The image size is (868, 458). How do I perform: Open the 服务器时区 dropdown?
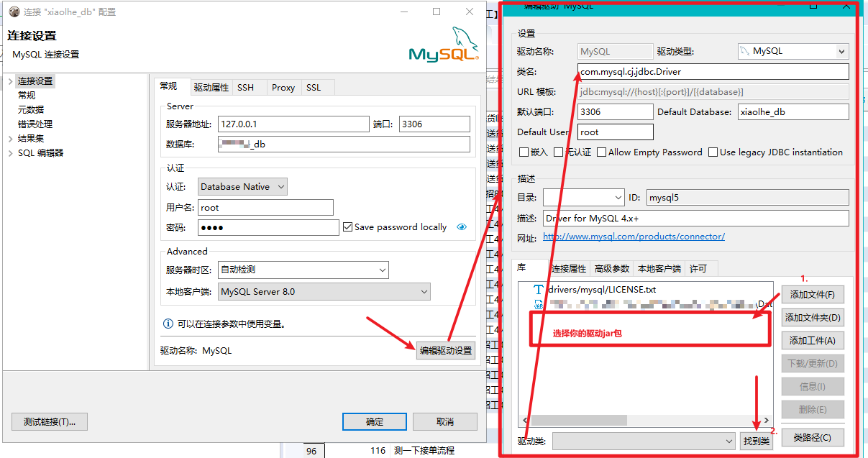303,270
